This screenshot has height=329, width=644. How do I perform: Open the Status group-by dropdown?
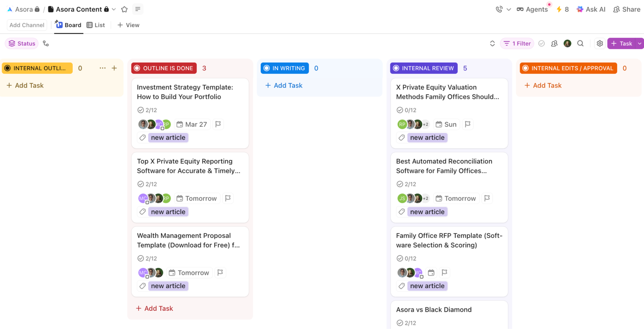[22, 43]
